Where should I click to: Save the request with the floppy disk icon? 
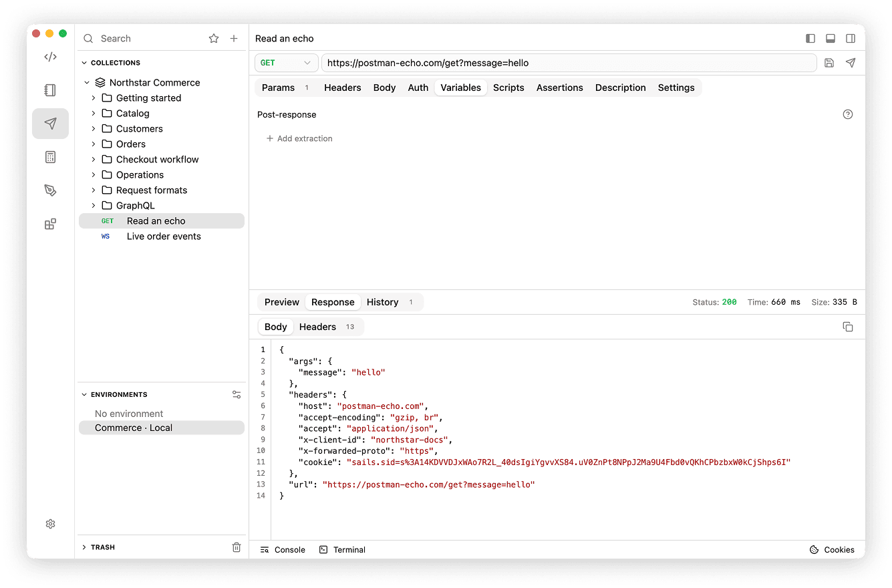click(829, 63)
